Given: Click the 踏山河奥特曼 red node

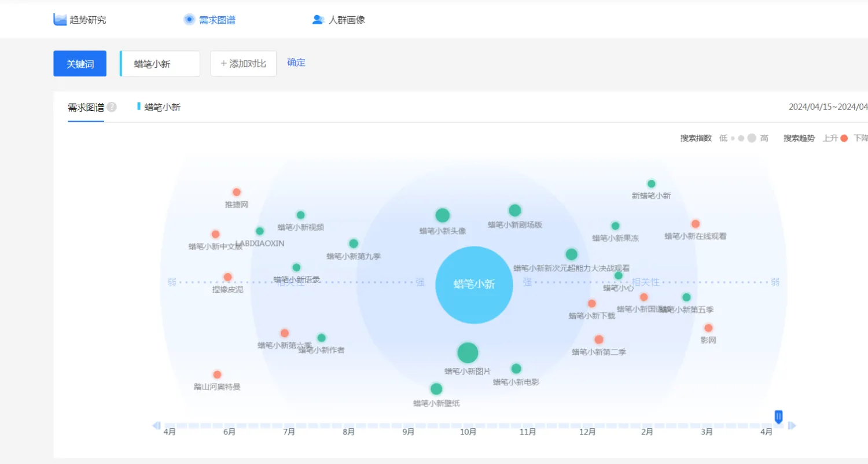Looking at the screenshot, I should pyautogui.click(x=217, y=374).
